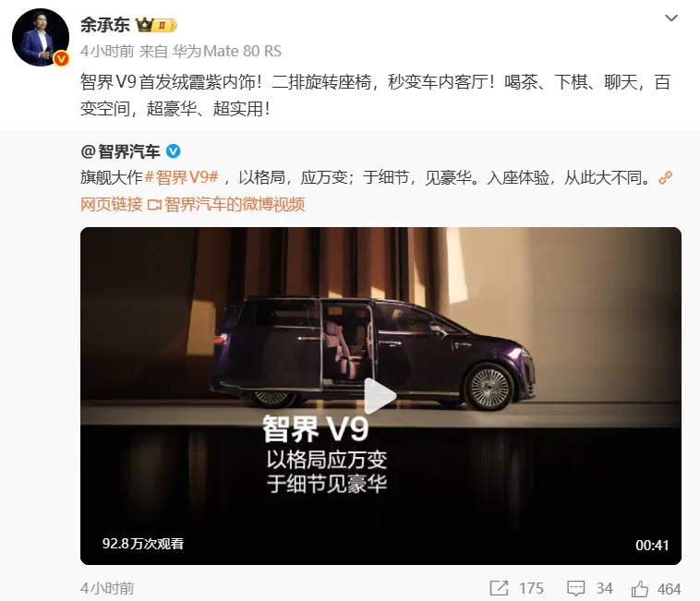Click the 4小时前 timestamp under the username

107,52
